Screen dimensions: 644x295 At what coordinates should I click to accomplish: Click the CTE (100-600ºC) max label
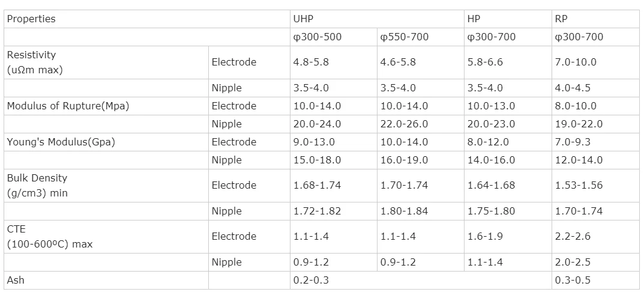(50, 237)
